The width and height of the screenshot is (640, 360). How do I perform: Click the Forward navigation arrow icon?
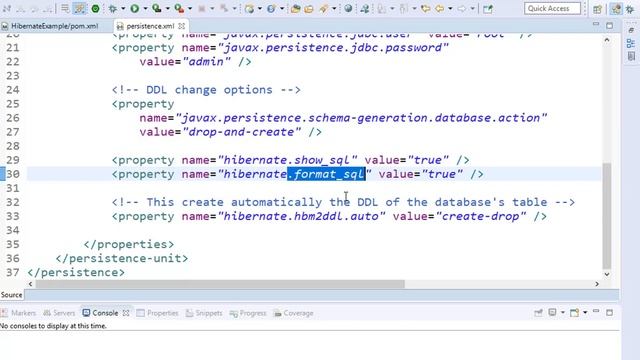(462, 9)
